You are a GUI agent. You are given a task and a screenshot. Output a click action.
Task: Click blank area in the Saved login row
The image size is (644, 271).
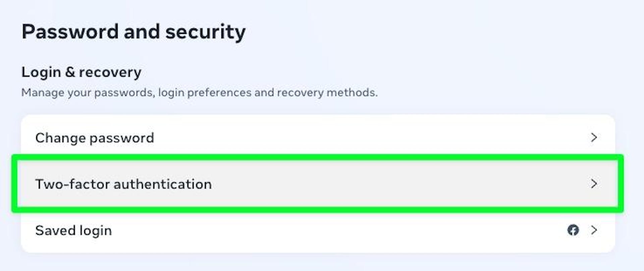point(335,230)
